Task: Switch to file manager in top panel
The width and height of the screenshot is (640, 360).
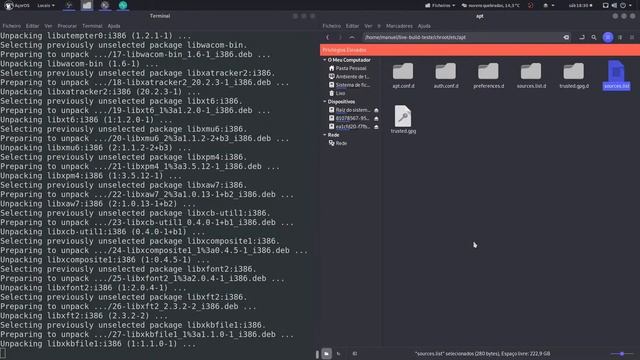Action: pos(87,5)
